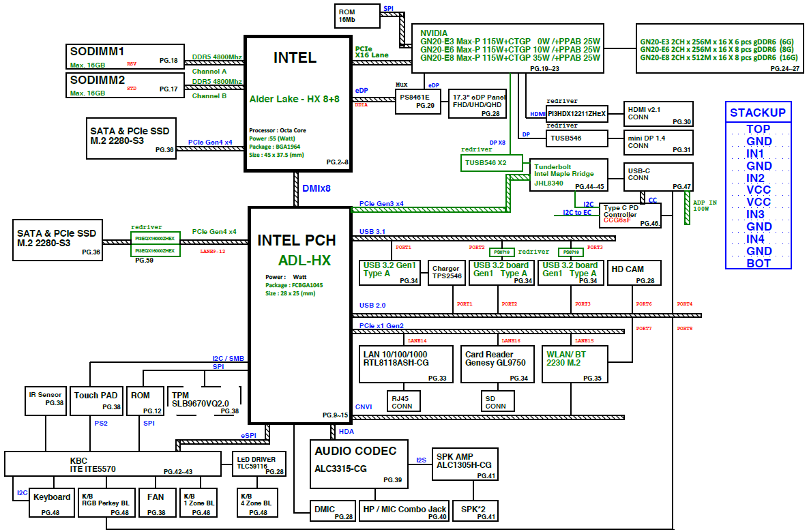809x532 pixels.
Task: Click the 17.3" eDP Panel block
Action: (x=477, y=103)
